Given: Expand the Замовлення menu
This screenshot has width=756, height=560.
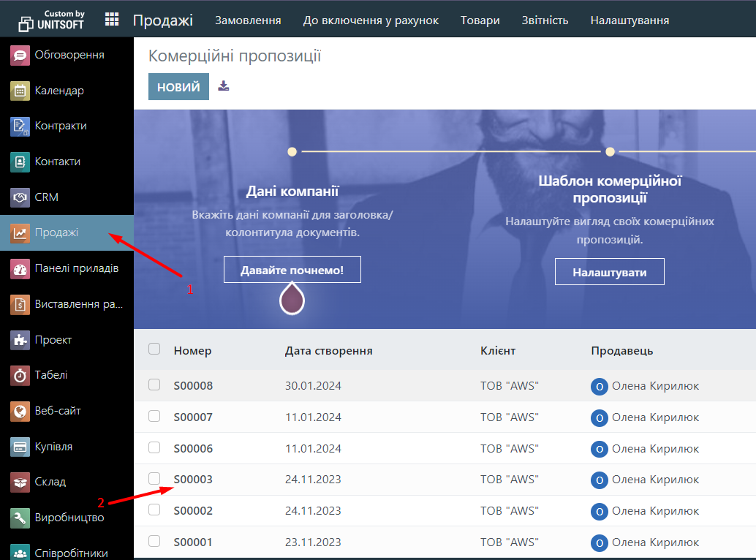Looking at the screenshot, I should click(248, 20).
